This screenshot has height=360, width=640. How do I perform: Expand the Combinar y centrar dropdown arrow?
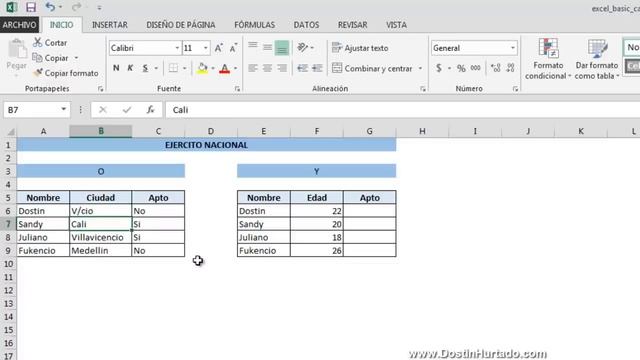(x=420, y=68)
